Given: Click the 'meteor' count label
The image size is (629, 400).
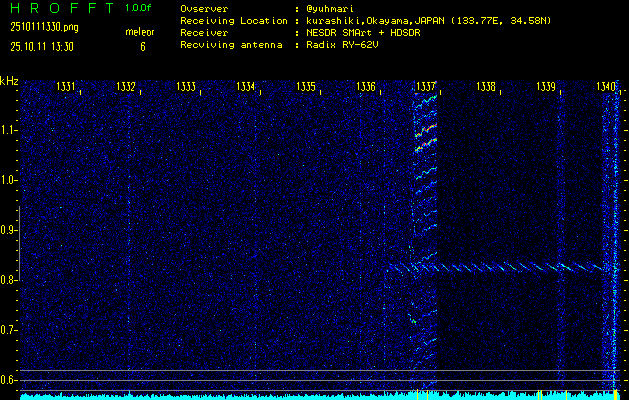Looking at the screenshot, I should pyautogui.click(x=140, y=32).
